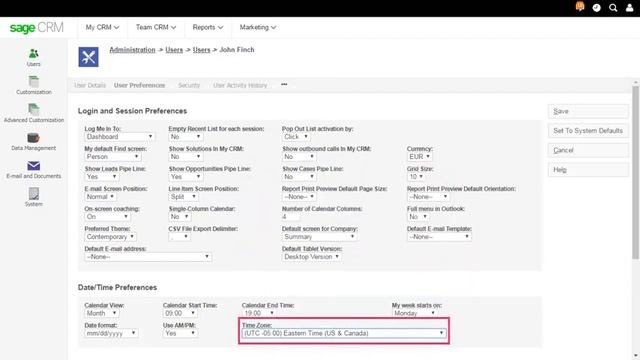The height and width of the screenshot is (360, 640).
Task: Open the Marketing menu
Action: click(258, 27)
